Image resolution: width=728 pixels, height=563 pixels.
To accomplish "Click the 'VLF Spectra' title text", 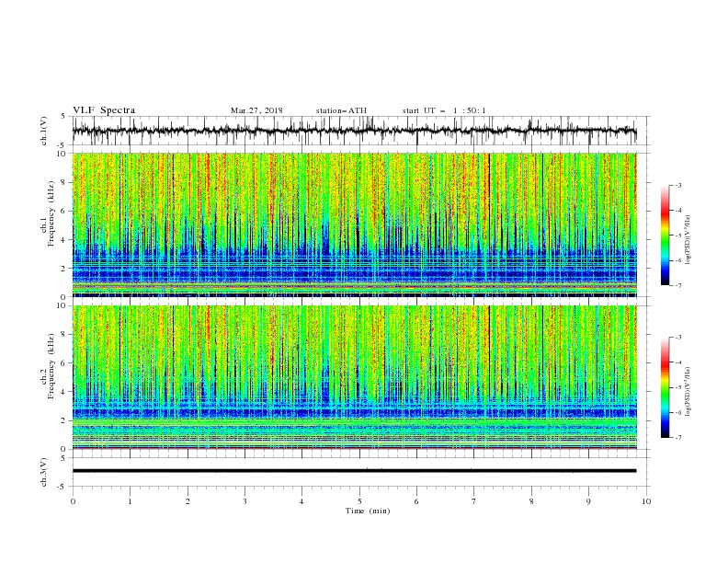I will point(104,110).
